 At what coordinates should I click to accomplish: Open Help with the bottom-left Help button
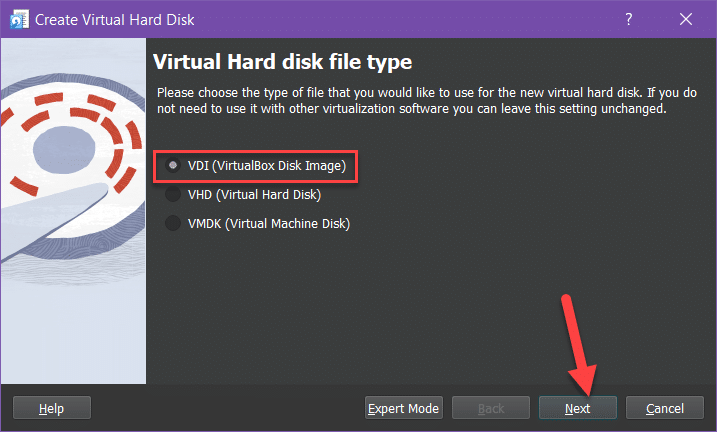point(51,408)
